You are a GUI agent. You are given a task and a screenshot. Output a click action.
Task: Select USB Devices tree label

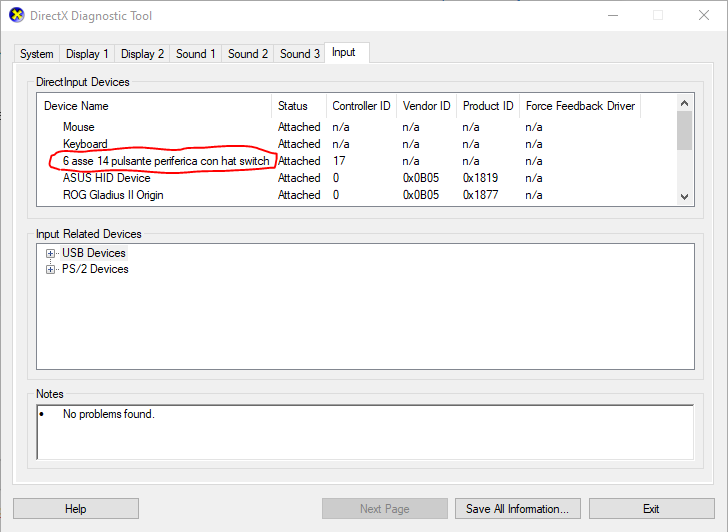pyautogui.click(x=94, y=253)
